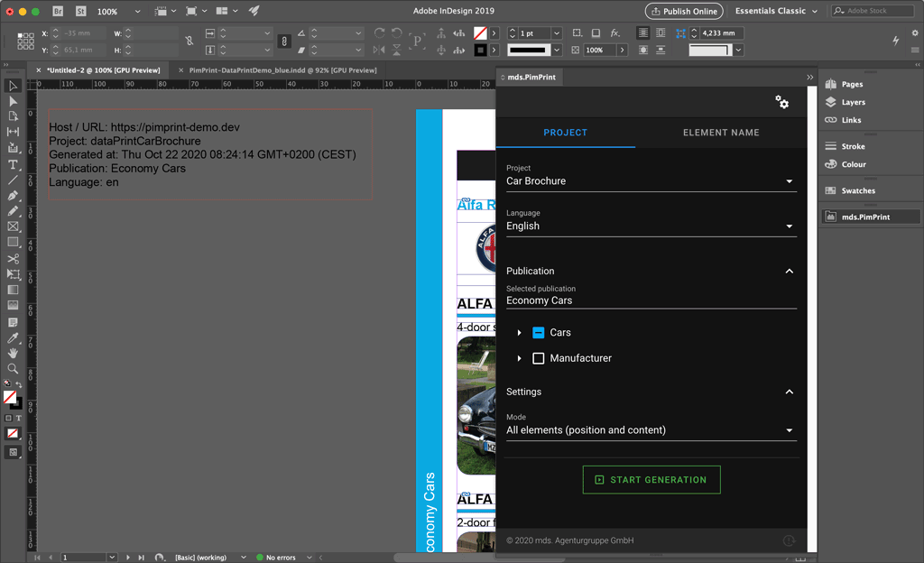Open the stroke weight 1 pt dropdown
This screenshot has height=563, width=924.
click(x=556, y=33)
